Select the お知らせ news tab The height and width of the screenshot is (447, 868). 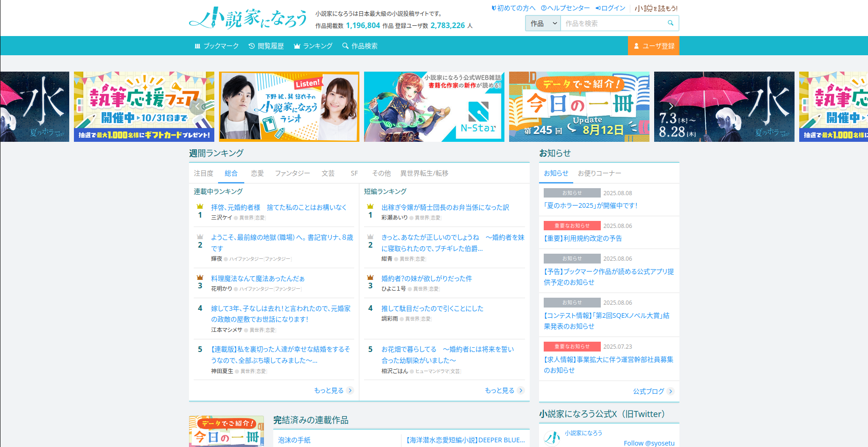coord(556,173)
